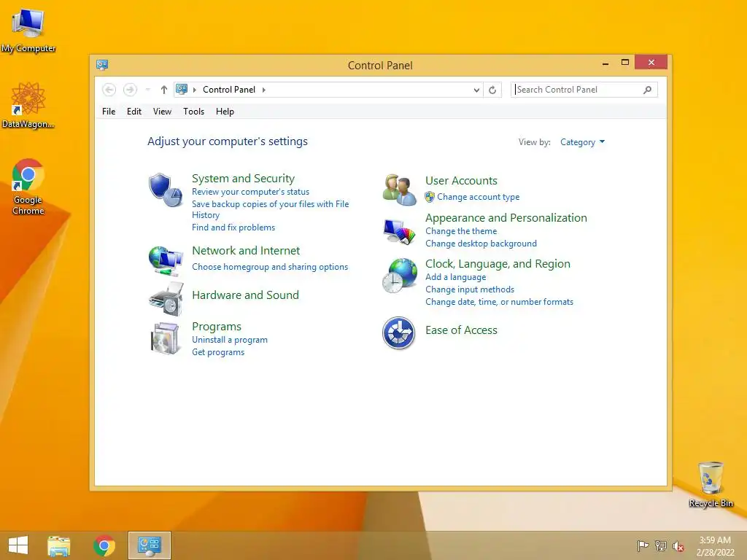
Task: Open Appearance and Personalization heading link
Action: point(506,218)
